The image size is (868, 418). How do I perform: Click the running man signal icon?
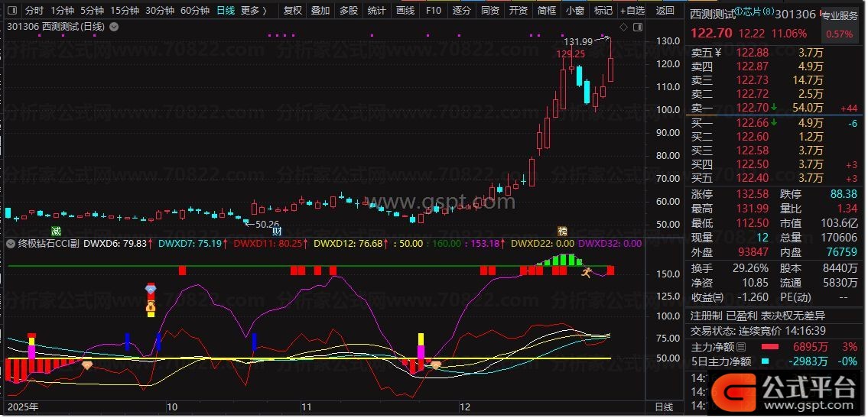pyautogui.click(x=587, y=271)
